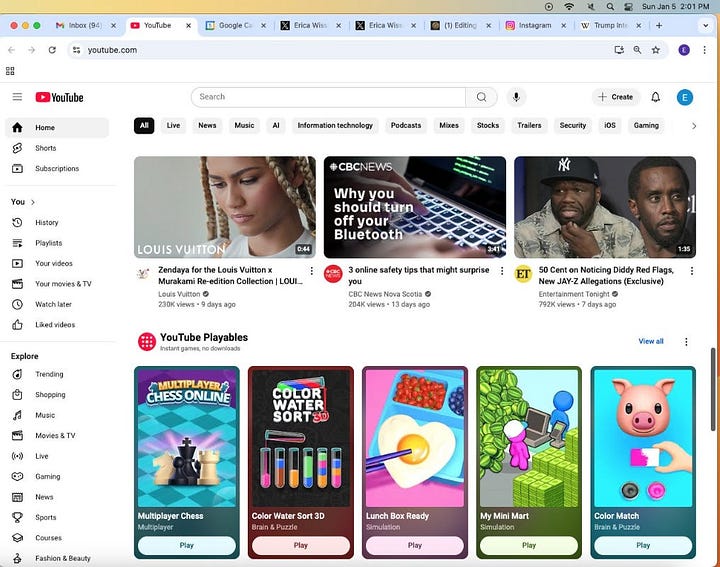Switch to the Instagram browser tab
720x567 pixels.
[535, 25]
